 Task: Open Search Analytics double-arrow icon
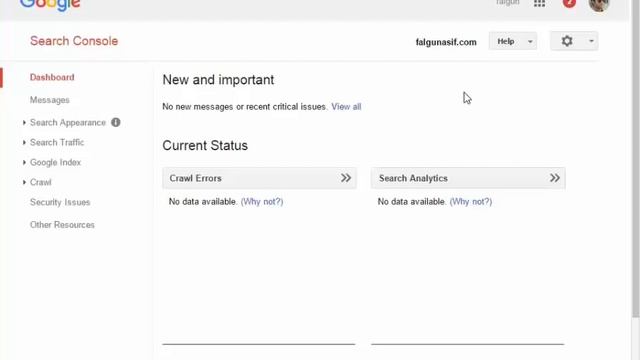554,178
